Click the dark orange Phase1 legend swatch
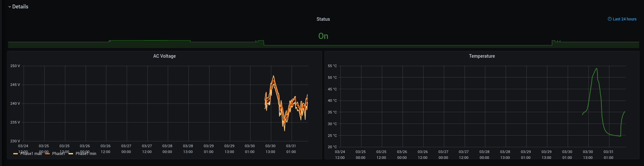This screenshot has width=644, height=166. tap(48, 154)
